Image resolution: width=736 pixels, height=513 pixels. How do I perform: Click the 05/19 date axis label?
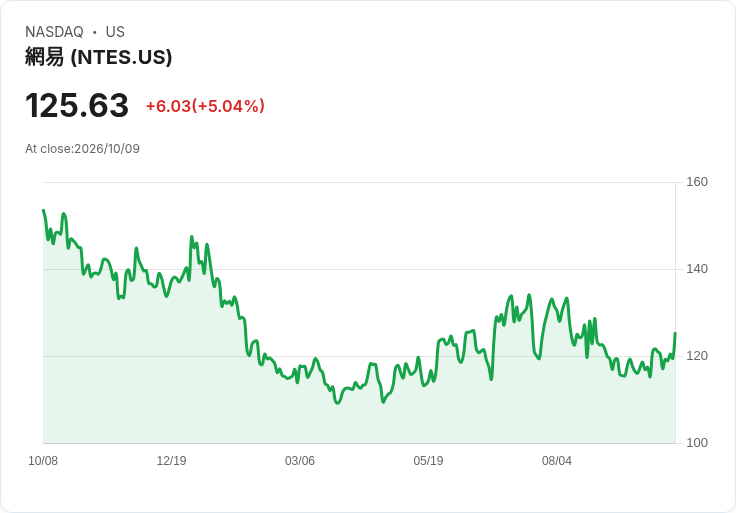tap(428, 460)
